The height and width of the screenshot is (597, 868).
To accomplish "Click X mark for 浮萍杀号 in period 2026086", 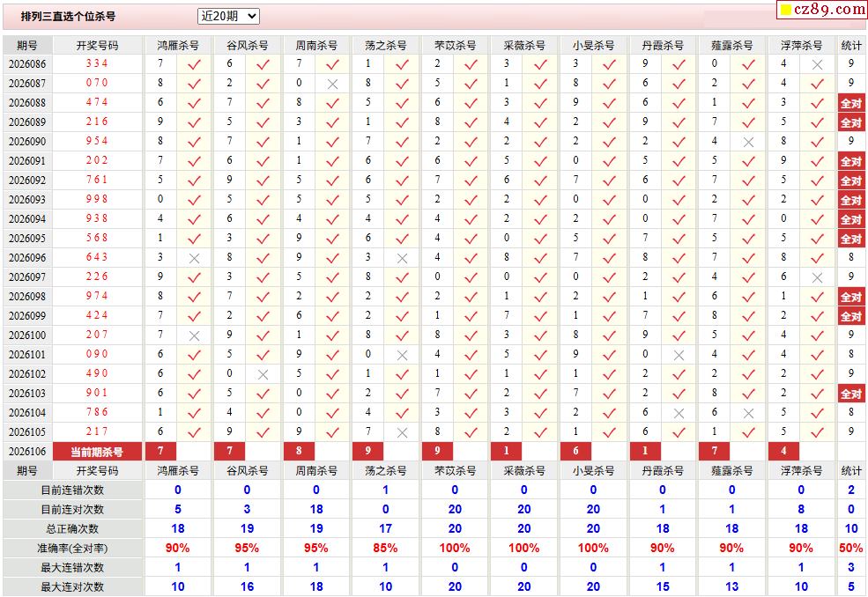I will click(x=817, y=64).
